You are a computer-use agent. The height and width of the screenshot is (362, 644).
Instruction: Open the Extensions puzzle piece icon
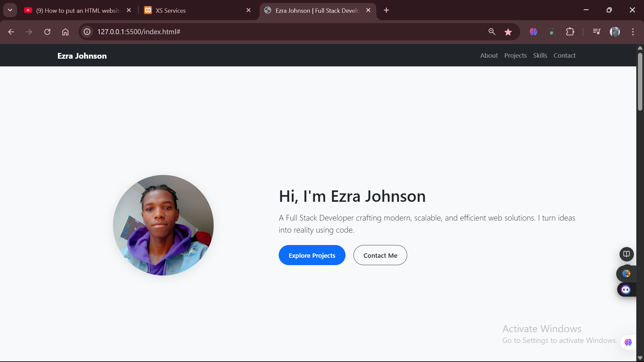click(570, 32)
